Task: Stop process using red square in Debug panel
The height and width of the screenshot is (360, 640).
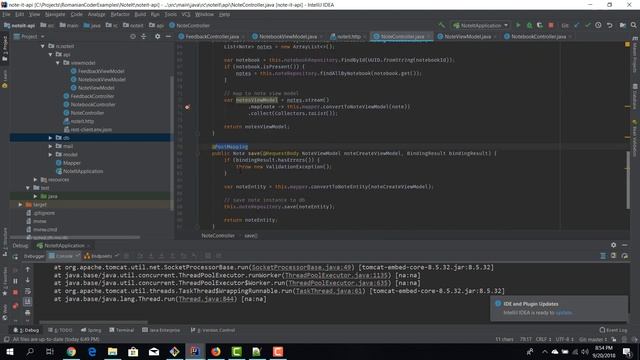Action: [15, 292]
